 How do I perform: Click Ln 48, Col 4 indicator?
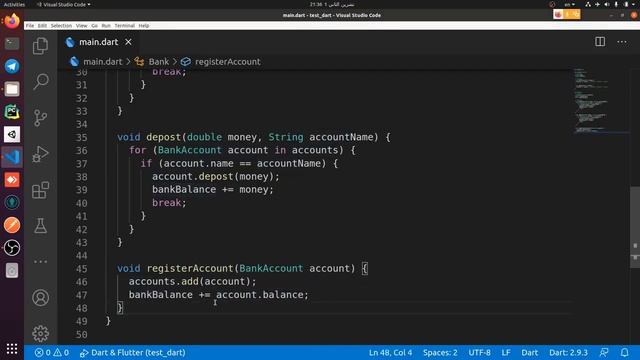(390, 352)
